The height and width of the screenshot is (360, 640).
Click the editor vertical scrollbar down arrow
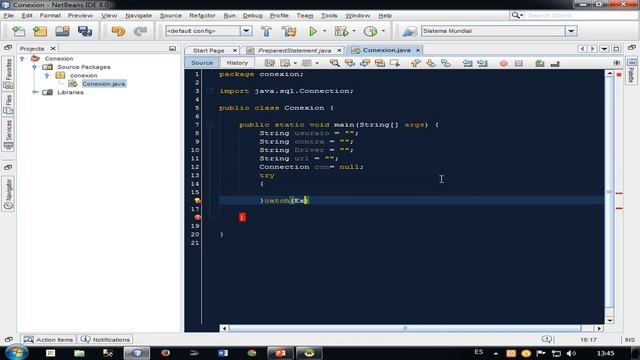click(x=609, y=320)
